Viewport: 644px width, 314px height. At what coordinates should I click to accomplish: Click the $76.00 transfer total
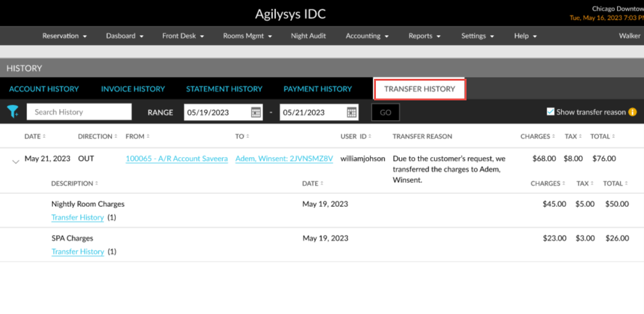[604, 158]
